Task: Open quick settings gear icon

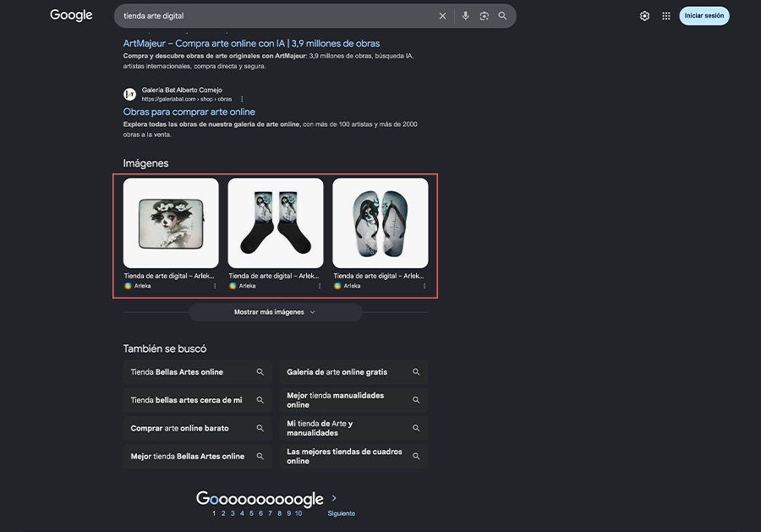Action: 644,16
